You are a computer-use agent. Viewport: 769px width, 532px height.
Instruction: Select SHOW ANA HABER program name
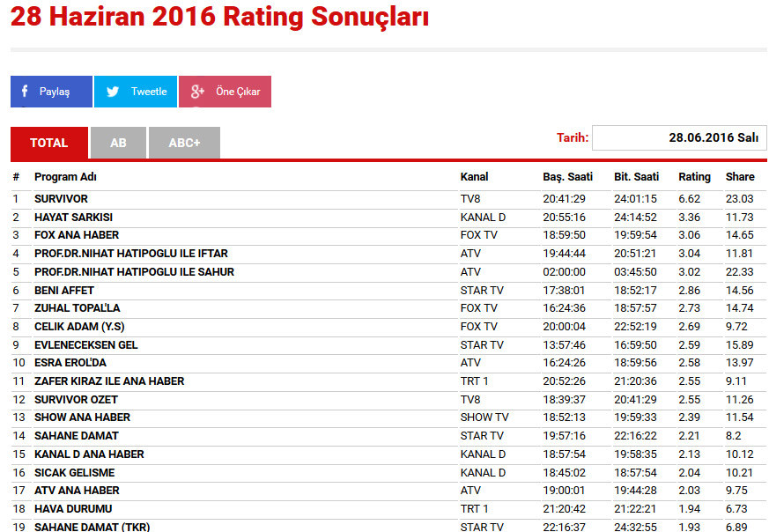coord(83,417)
